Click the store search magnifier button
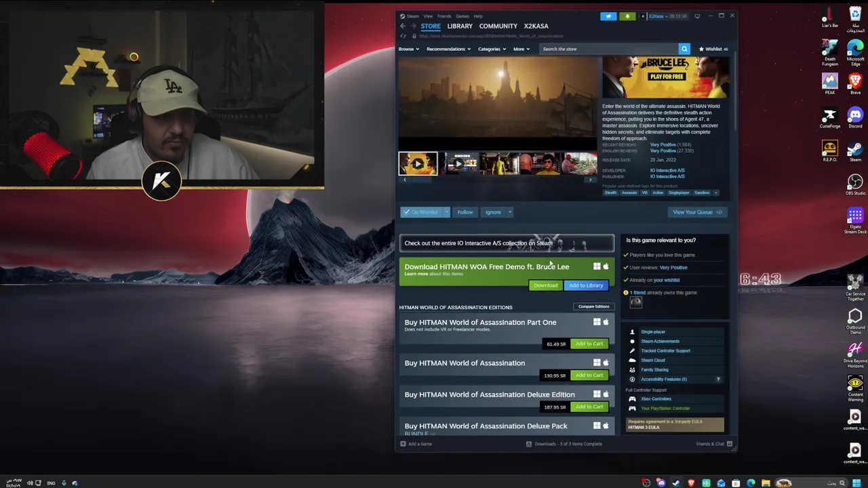Image resolution: width=868 pixels, height=488 pixels. click(x=684, y=49)
